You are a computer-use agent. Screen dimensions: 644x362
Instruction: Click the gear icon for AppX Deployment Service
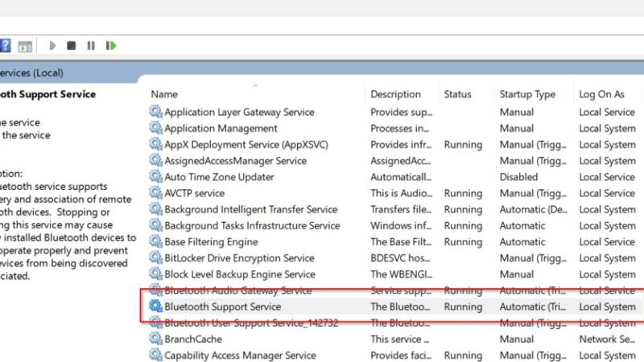coord(155,144)
